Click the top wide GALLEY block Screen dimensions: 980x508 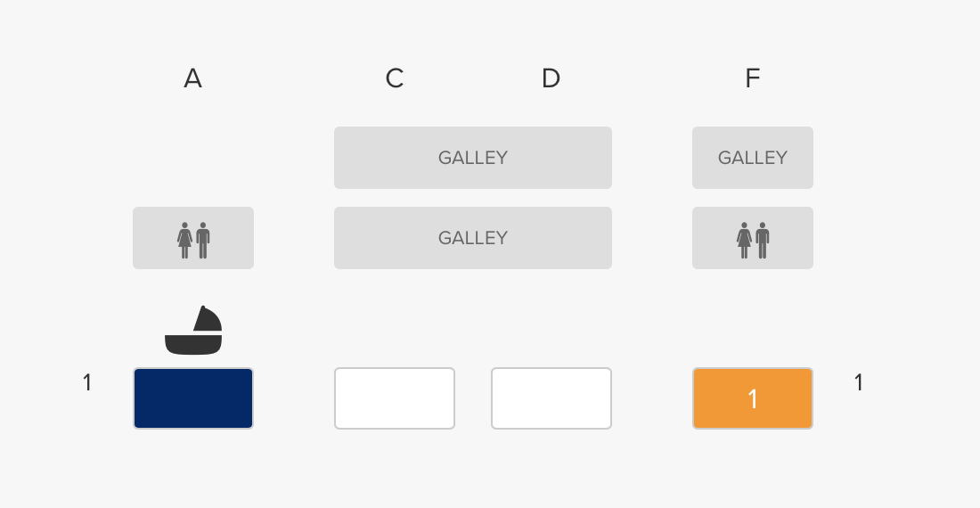click(472, 158)
